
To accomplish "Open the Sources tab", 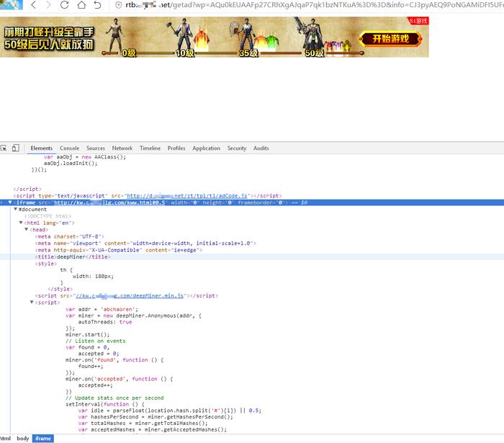I will [x=96, y=148].
